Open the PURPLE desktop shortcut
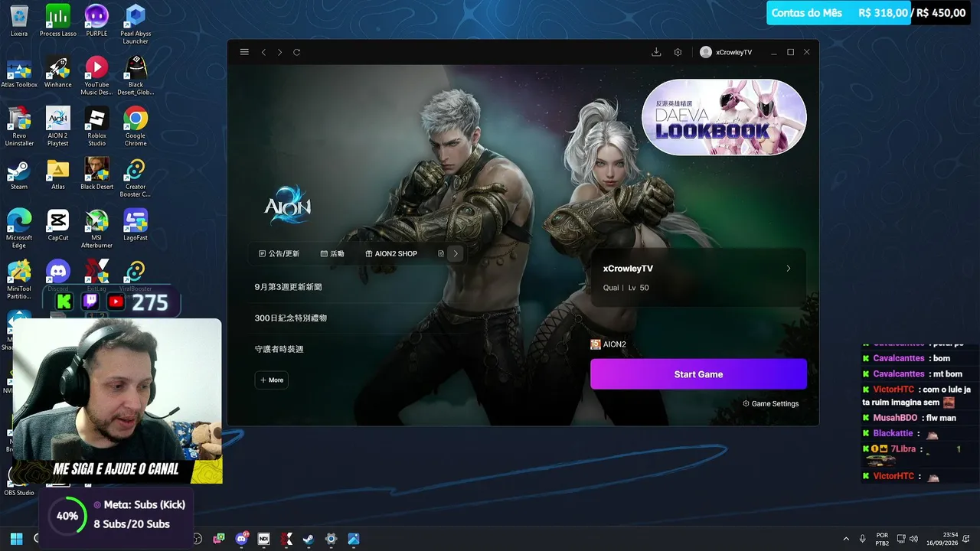This screenshot has width=980, height=551. (x=96, y=21)
